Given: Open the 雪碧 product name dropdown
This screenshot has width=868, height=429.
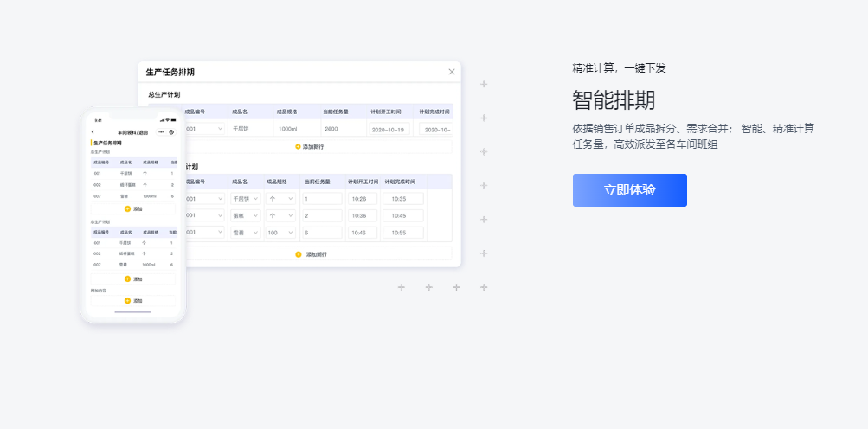Looking at the screenshot, I should point(245,233).
